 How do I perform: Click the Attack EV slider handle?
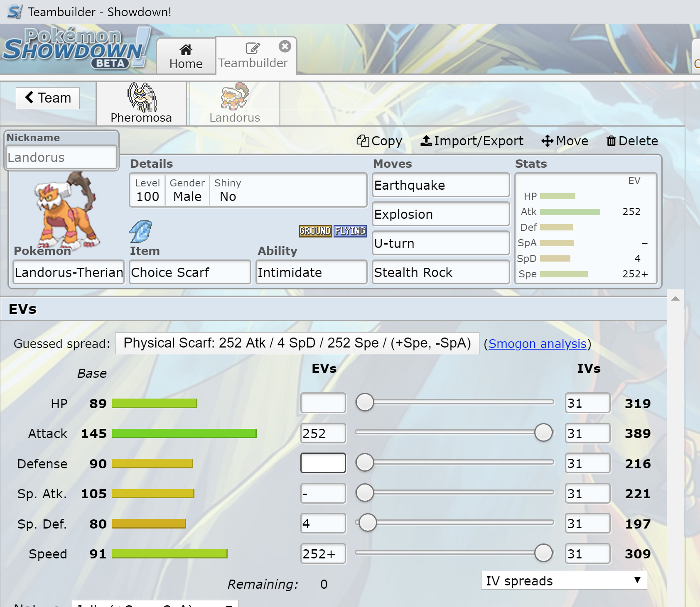[x=543, y=433]
